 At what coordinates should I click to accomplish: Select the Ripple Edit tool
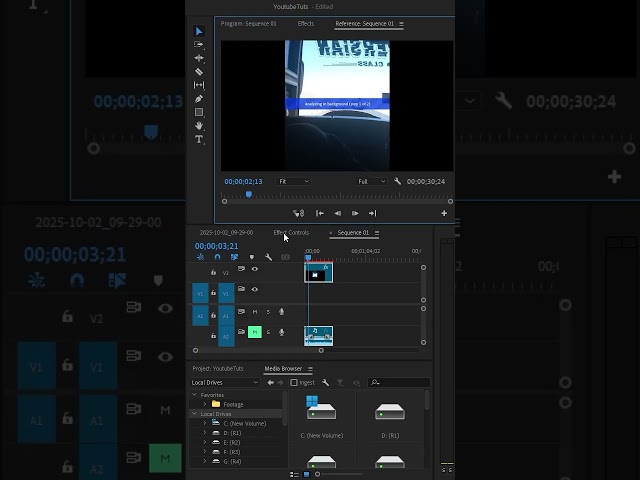tap(199, 58)
